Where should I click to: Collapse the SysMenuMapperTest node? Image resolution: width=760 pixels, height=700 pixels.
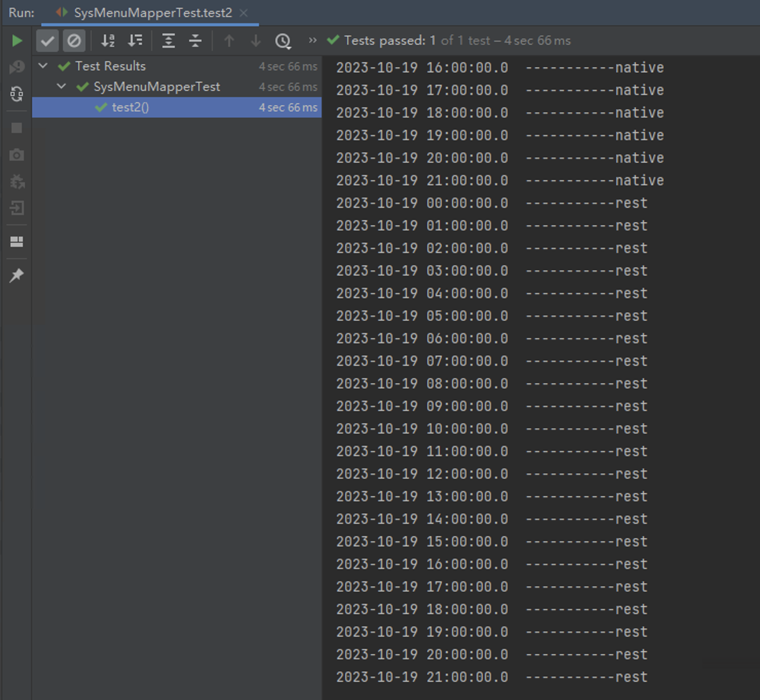click(x=61, y=86)
